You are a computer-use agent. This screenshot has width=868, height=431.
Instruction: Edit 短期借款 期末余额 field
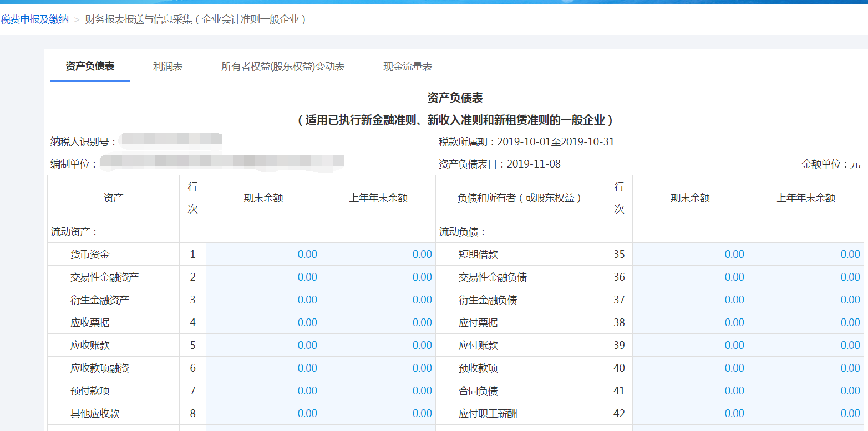coord(690,254)
